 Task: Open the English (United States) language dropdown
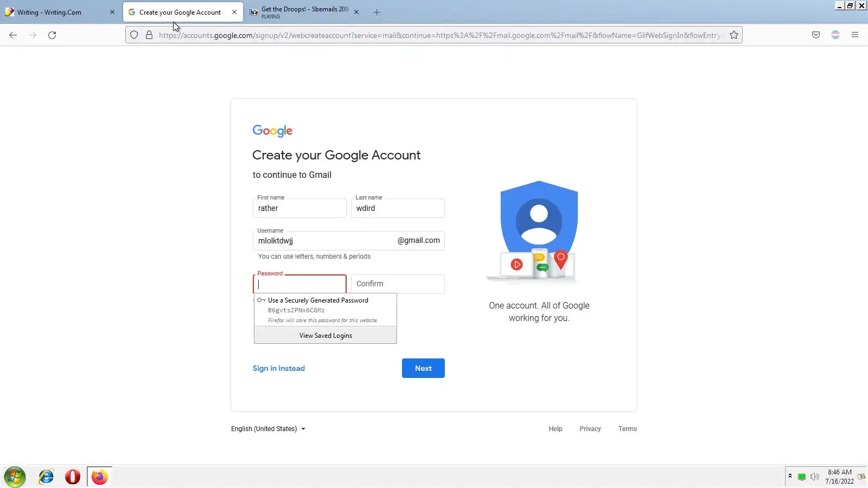tap(269, 429)
